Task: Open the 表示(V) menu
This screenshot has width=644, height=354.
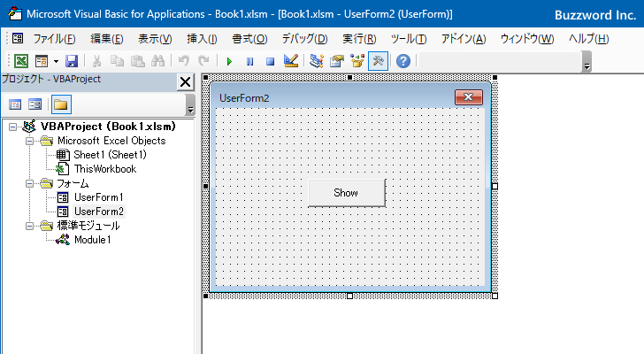Action: (x=155, y=39)
